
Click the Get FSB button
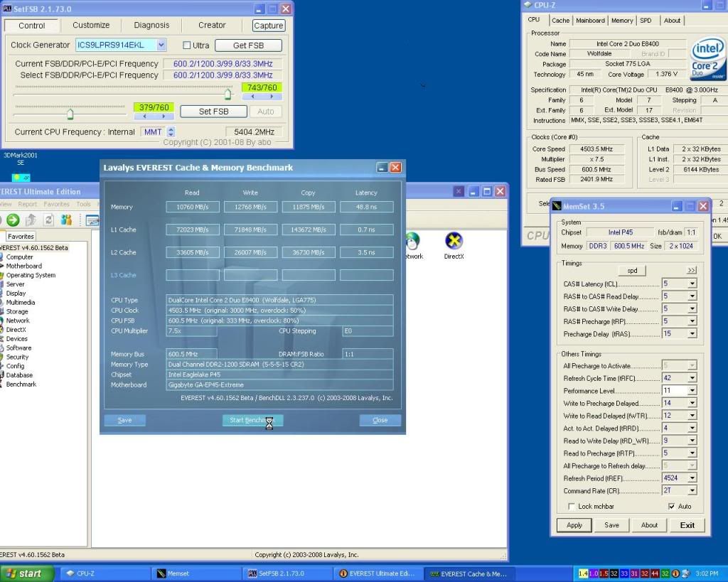[x=248, y=45]
